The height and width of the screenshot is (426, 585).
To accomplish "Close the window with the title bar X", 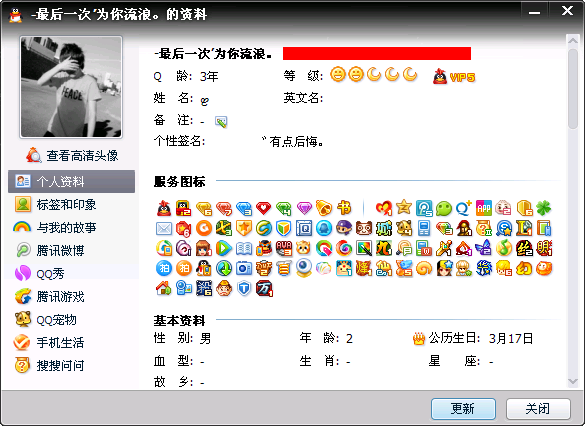I will [567, 11].
